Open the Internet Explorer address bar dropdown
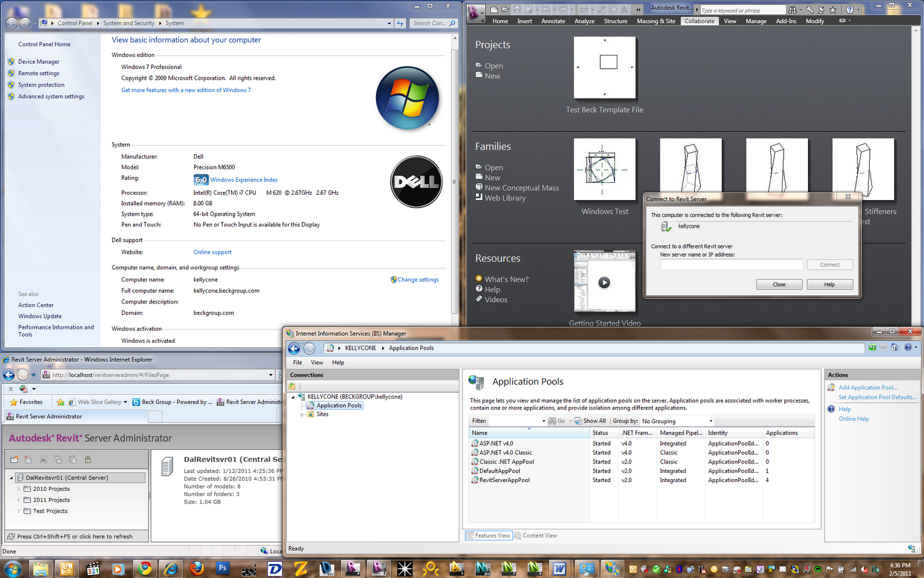Image resolution: width=924 pixels, height=578 pixels. click(x=271, y=375)
